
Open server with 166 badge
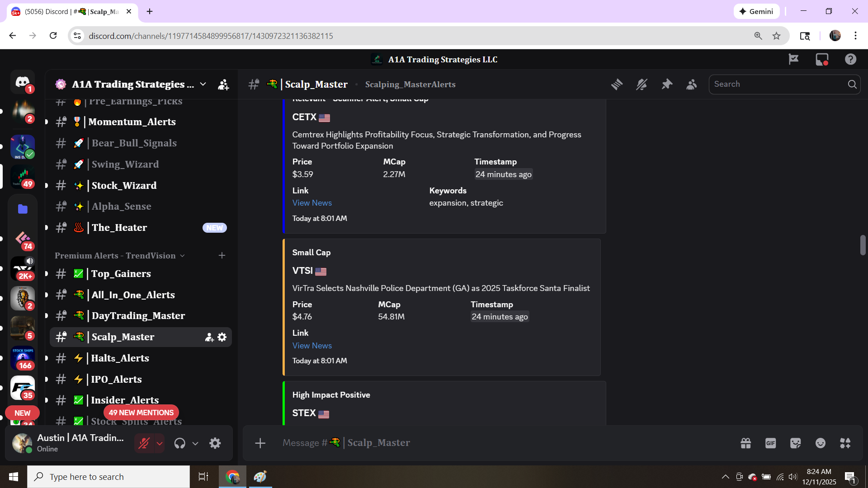(23, 358)
